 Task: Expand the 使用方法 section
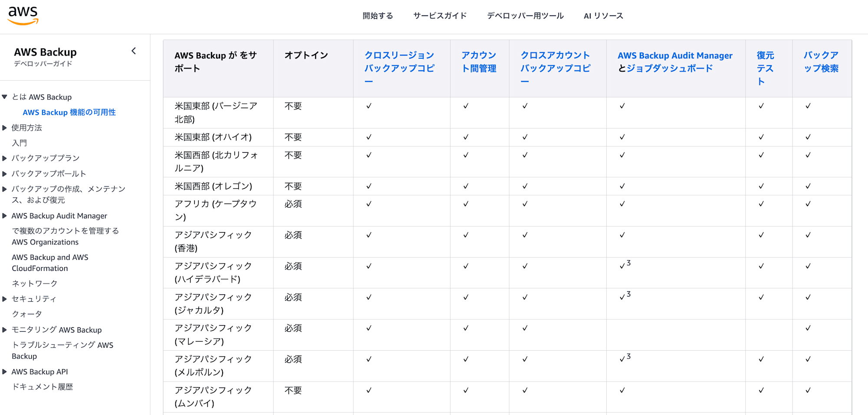pyautogui.click(x=4, y=128)
